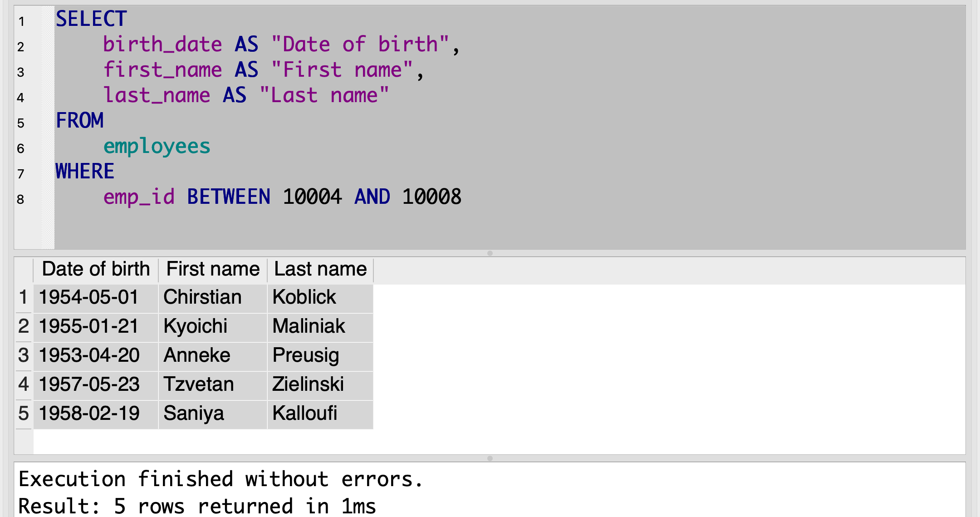Viewport: 980px width, 517px height.
Task: Click the results table top-left corner cell
Action: [x=24, y=269]
